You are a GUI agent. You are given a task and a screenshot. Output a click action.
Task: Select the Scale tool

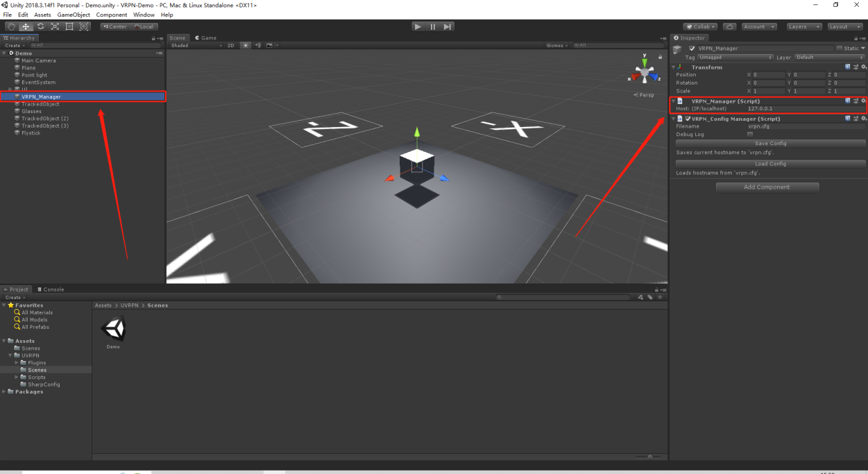pyautogui.click(x=55, y=26)
